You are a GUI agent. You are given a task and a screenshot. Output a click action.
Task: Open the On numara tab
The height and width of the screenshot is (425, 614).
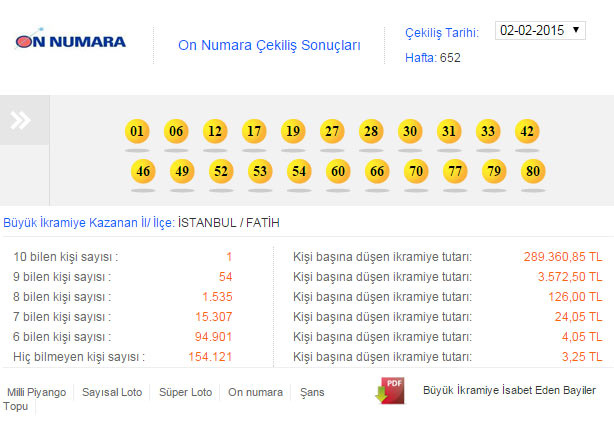click(x=255, y=392)
